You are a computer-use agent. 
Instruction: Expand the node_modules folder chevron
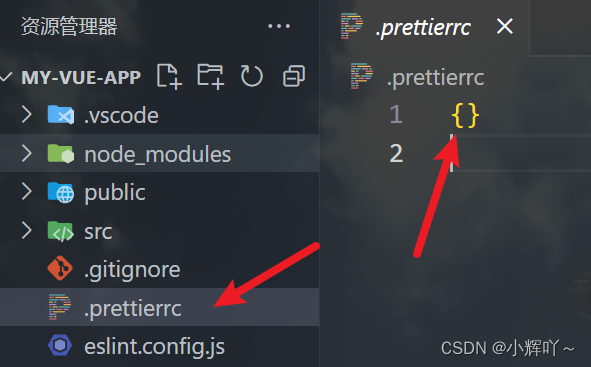tap(26, 154)
